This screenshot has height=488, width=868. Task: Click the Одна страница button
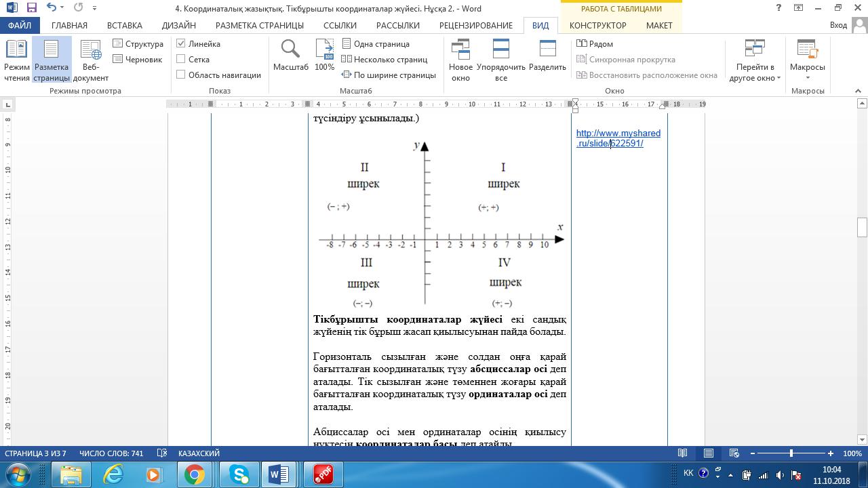375,43
